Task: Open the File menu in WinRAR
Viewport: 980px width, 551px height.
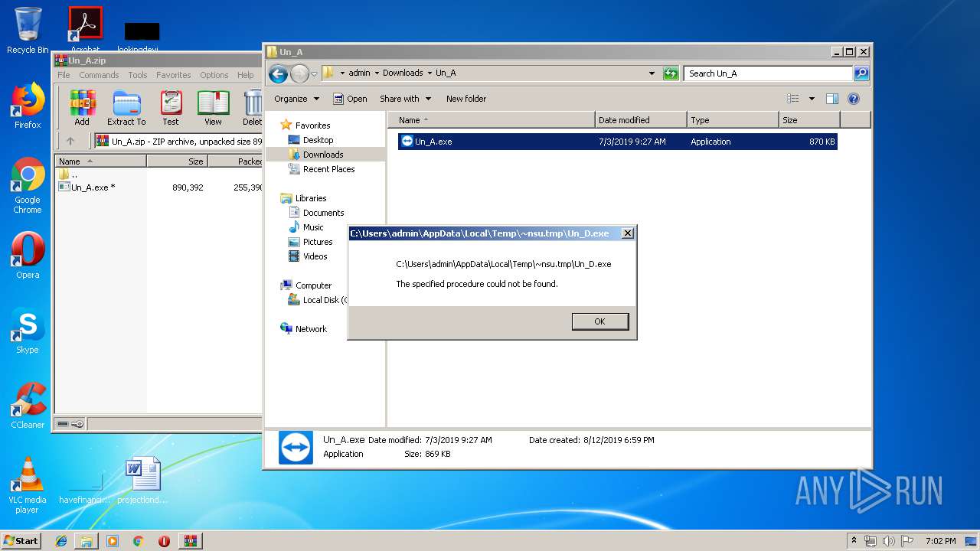Action: (64, 75)
